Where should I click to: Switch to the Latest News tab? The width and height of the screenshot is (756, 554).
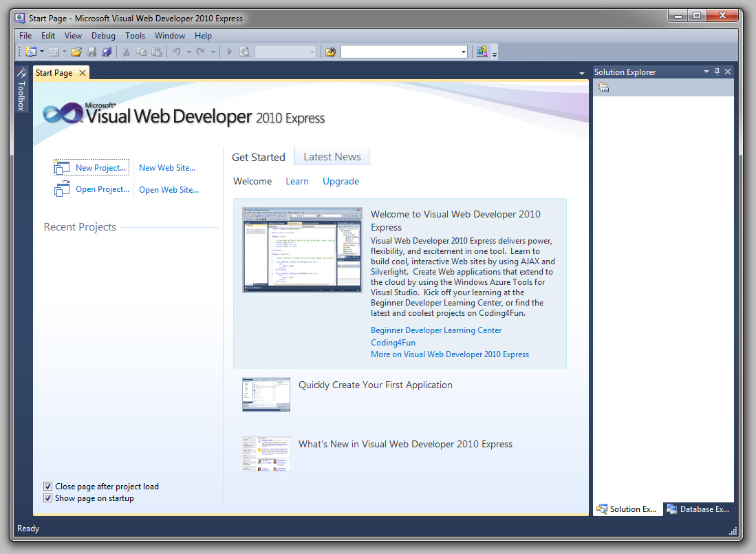332,157
